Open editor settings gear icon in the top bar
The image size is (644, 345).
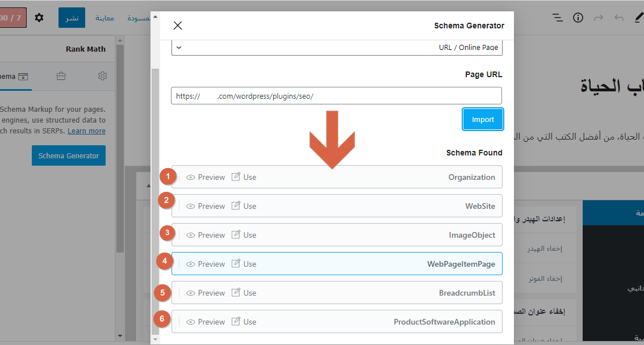pyautogui.click(x=39, y=18)
